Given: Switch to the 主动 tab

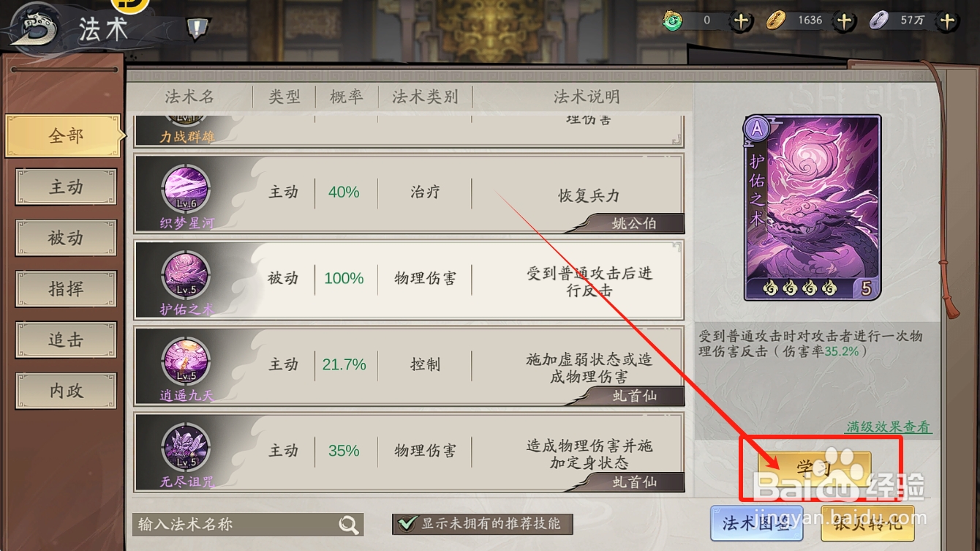Looking at the screenshot, I should (x=66, y=187).
